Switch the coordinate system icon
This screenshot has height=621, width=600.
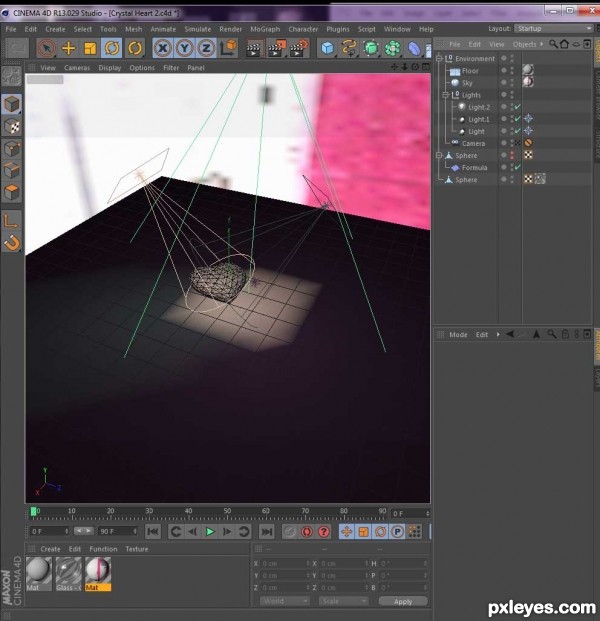229,48
